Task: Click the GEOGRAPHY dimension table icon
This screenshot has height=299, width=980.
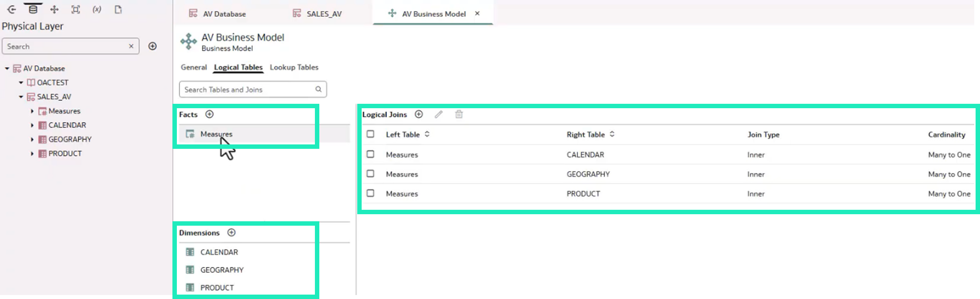Action: tap(190, 269)
